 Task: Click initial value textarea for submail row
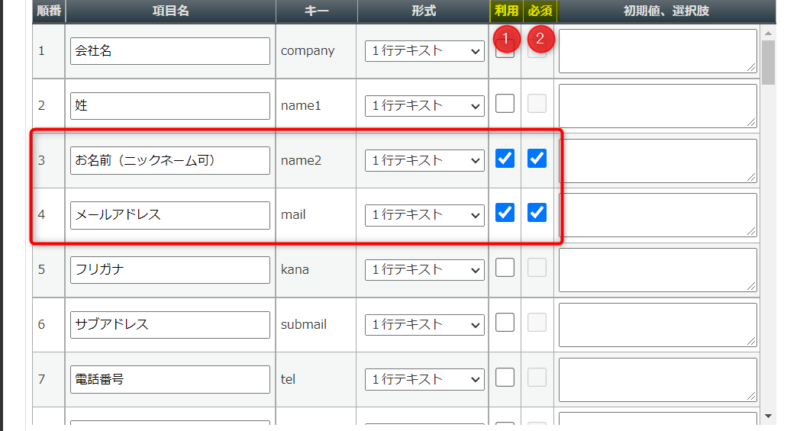tap(658, 325)
